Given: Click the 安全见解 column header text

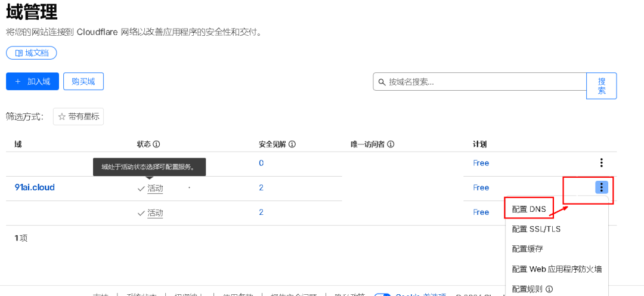Looking at the screenshot, I should 273,144.
